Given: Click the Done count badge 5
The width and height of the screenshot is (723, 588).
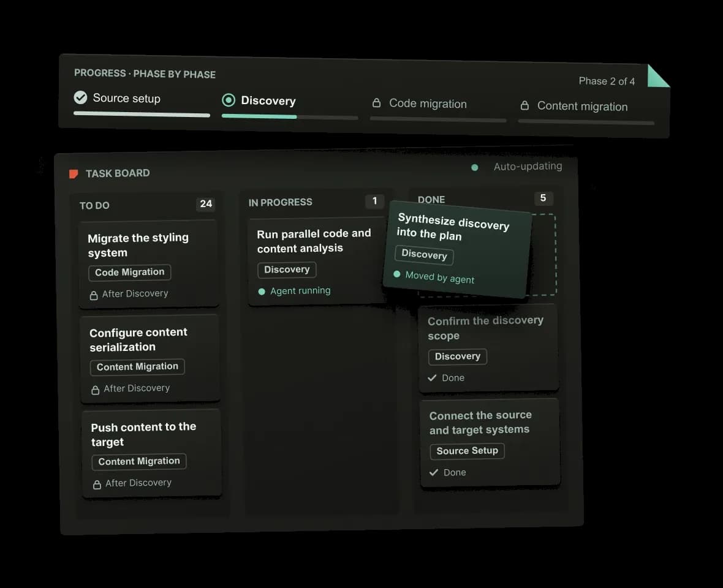Looking at the screenshot, I should click(x=543, y=198).
